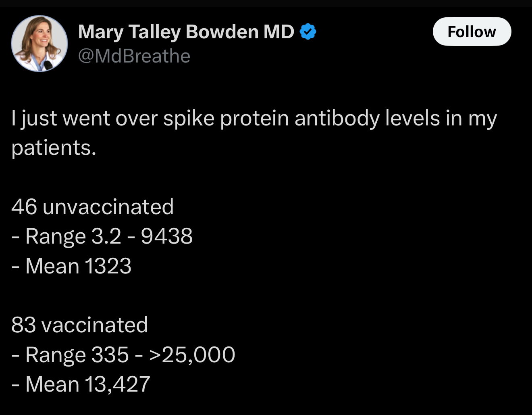
Task: Click the 'Range 3.2 - 9438' line
Action: 102,236
